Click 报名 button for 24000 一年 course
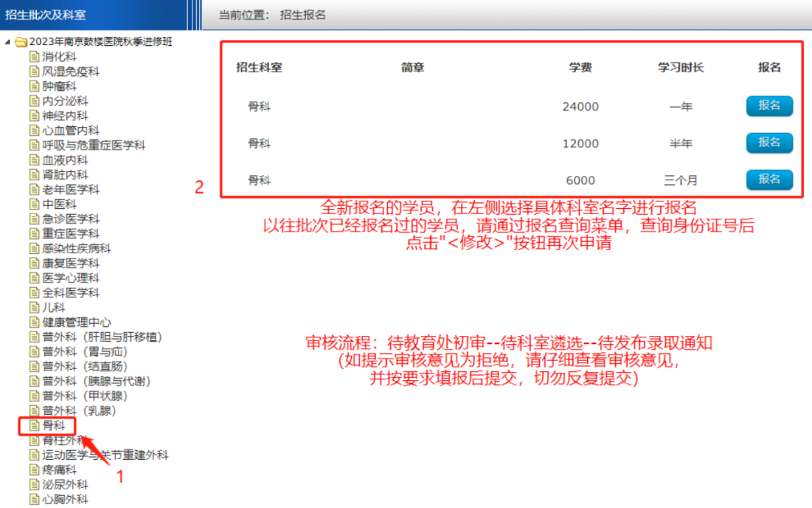Image resolution: width=812 pixels, height=508 pixels. (769, 106)
